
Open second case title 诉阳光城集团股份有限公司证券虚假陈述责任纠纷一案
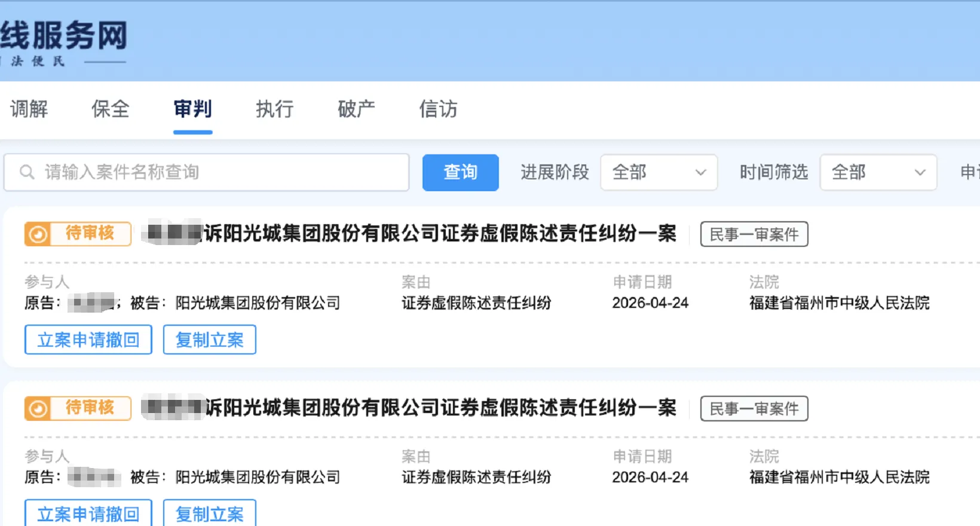click(x=440, y=408)
